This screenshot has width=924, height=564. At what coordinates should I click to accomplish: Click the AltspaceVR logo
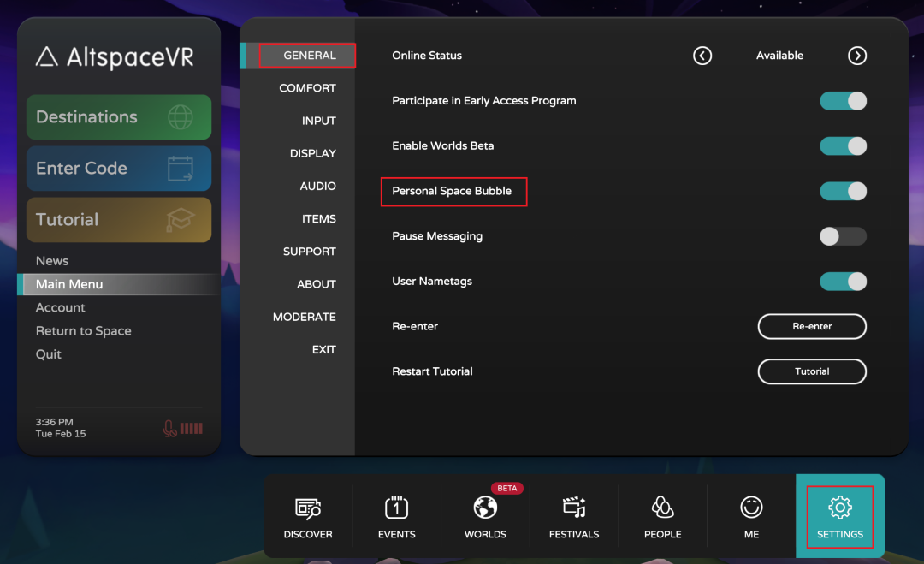click(115, 57)
